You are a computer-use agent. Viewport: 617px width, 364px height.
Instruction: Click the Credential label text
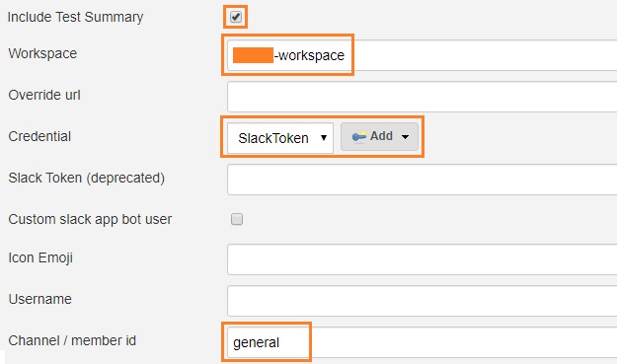coord(39,136)
